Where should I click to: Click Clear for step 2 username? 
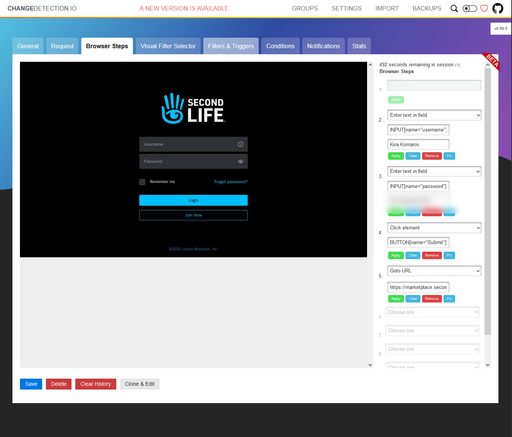(413, 156)
